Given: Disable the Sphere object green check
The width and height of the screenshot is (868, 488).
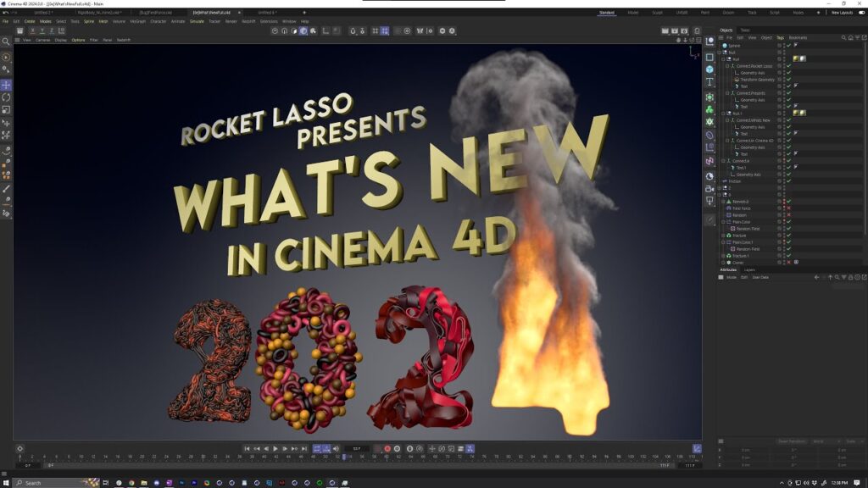Looking at the screenshot, I should [x=789, y=46].
